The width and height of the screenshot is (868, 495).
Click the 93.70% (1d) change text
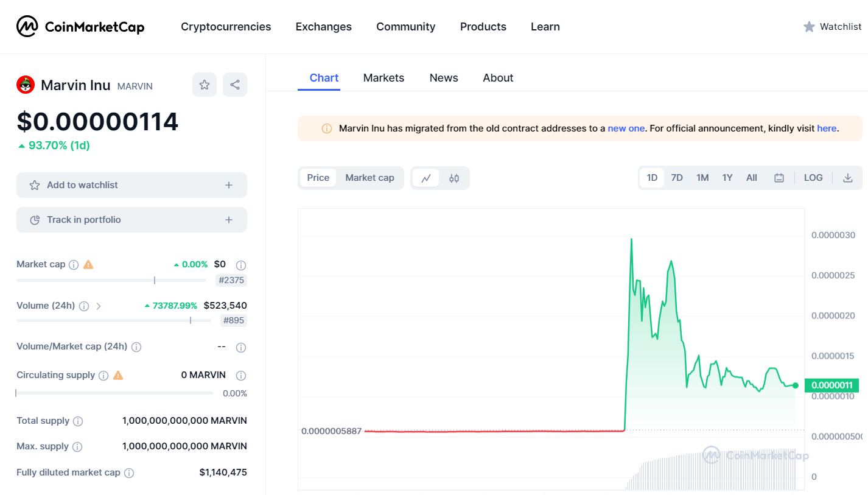coord(59,146)
